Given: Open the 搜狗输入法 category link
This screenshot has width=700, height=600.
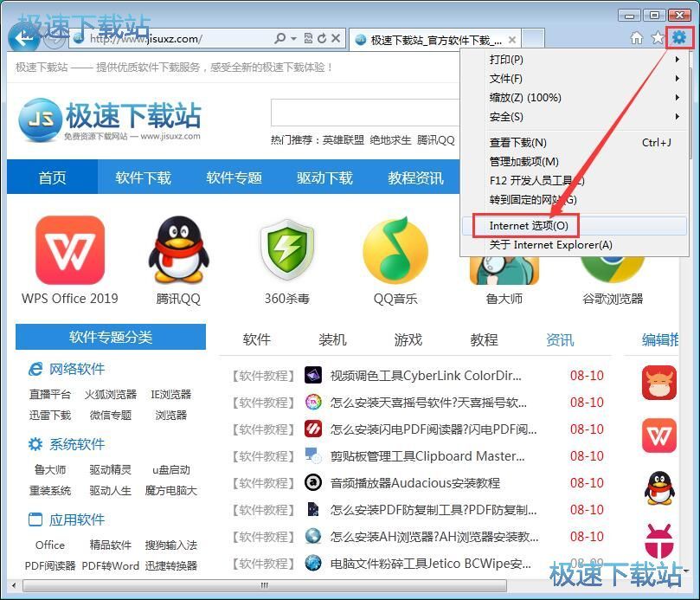Looking at the screenshot, I should click(x=171, y=545).
